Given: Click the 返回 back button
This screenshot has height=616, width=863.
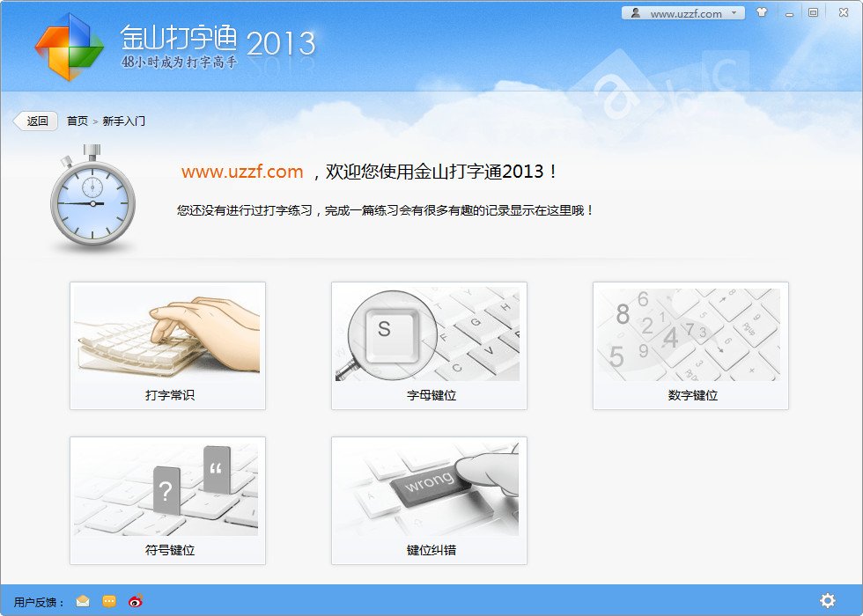Looking at the screenshot, I should click(x=36, y=121).
